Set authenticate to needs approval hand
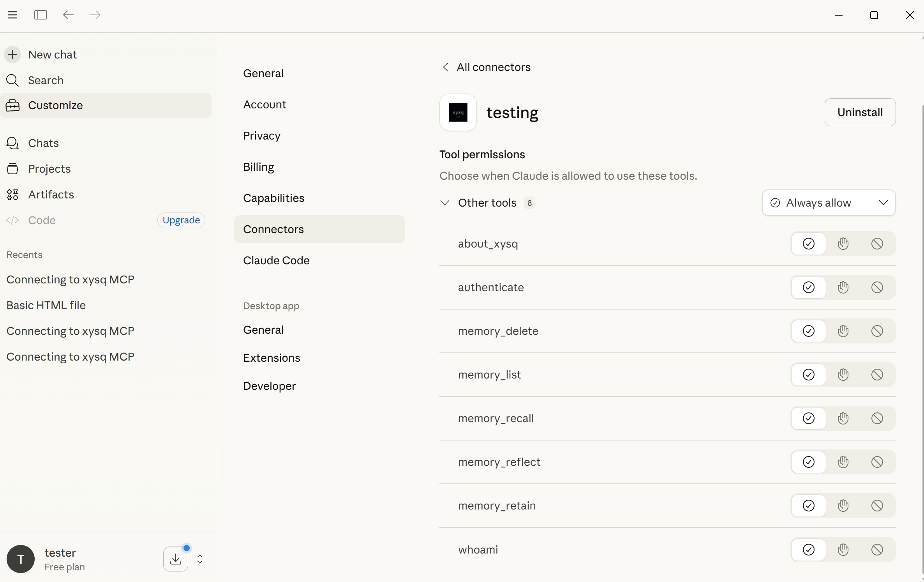This screenshot has height=582, width=924. (x=843, y=287)
